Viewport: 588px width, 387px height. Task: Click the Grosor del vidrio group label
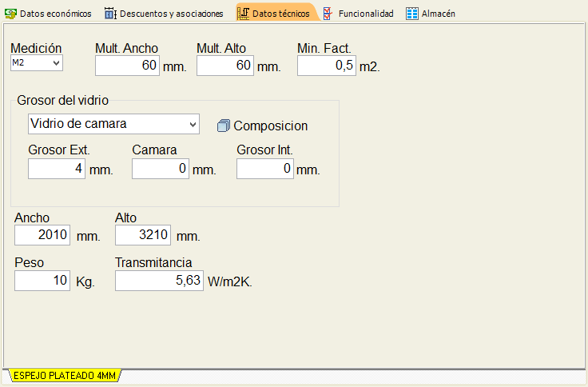click(x=62, y=100)
